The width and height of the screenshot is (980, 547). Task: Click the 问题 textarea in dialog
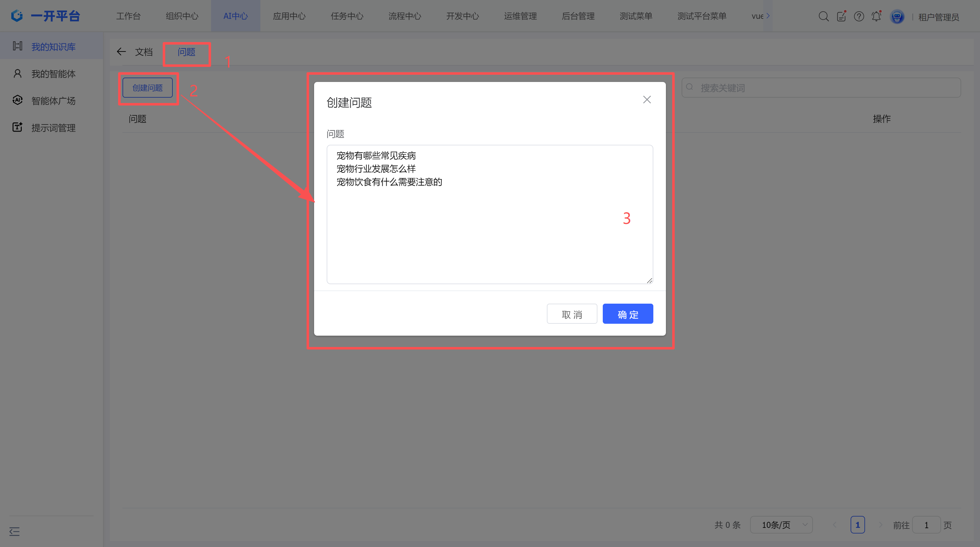(490, 228)
